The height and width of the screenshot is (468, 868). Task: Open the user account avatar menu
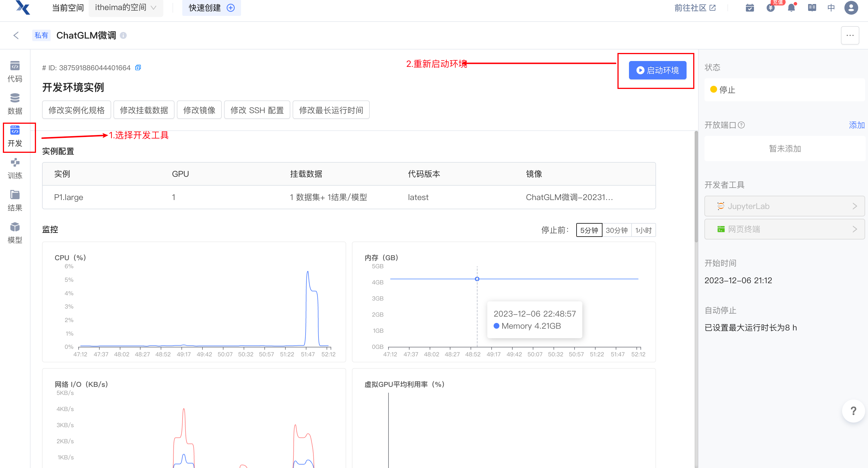coord(851,8)
